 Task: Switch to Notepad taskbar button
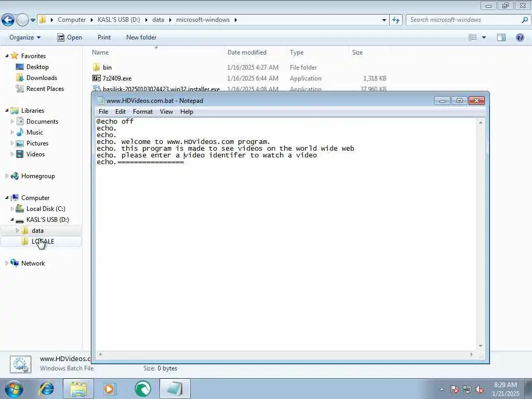[x=175, y=389]
